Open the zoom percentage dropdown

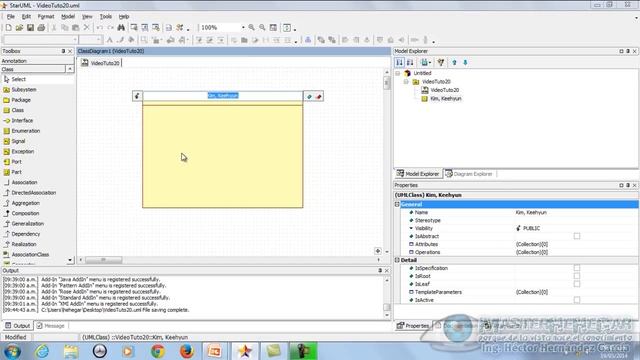tap(243, 28)
